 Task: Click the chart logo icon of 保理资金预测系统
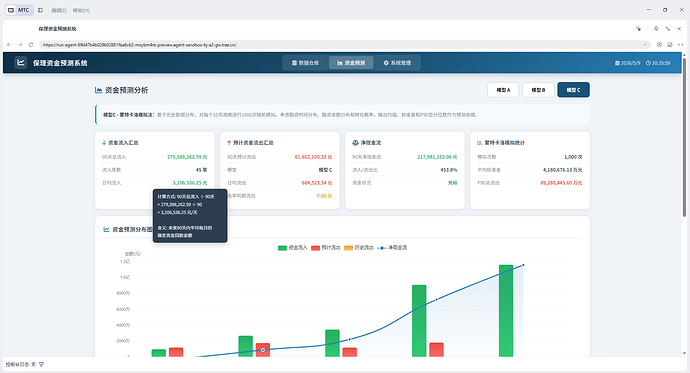21,62
